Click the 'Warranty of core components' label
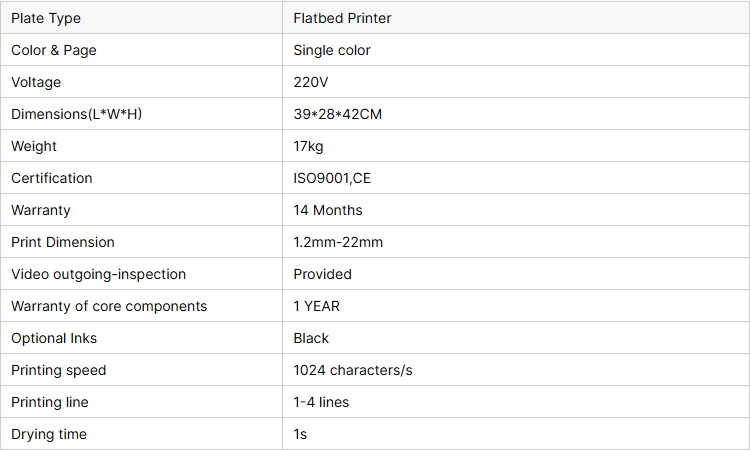 109,306
